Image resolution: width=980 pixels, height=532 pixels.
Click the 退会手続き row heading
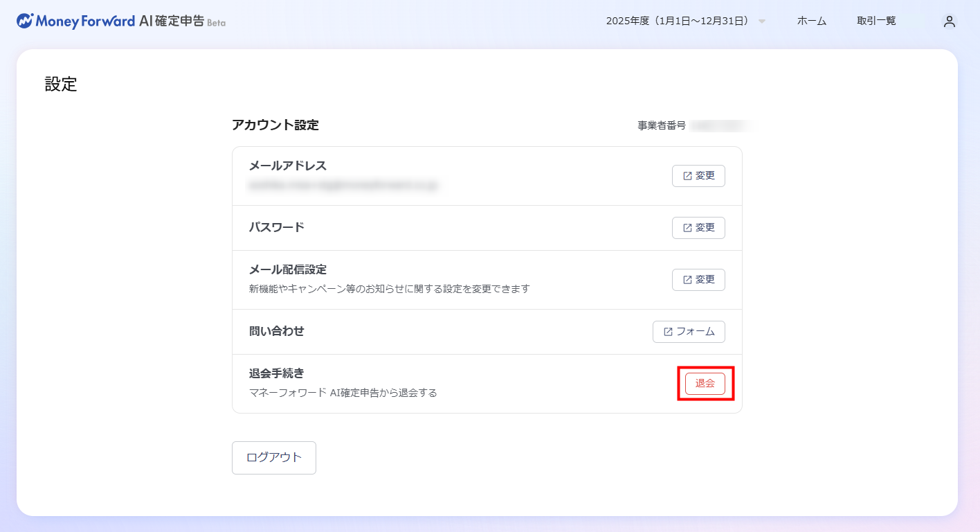pyautogui.click(x=276, y=373)
